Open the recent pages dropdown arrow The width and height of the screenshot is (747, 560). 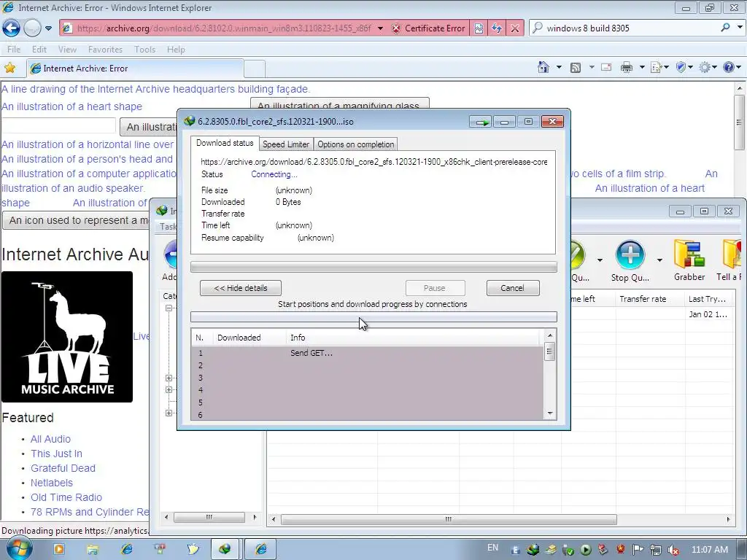coord(48,28)
